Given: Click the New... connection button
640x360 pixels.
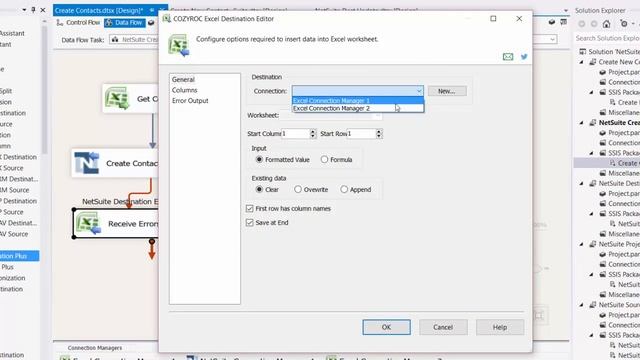Looking at the screenshot, I should click(447, 91).
